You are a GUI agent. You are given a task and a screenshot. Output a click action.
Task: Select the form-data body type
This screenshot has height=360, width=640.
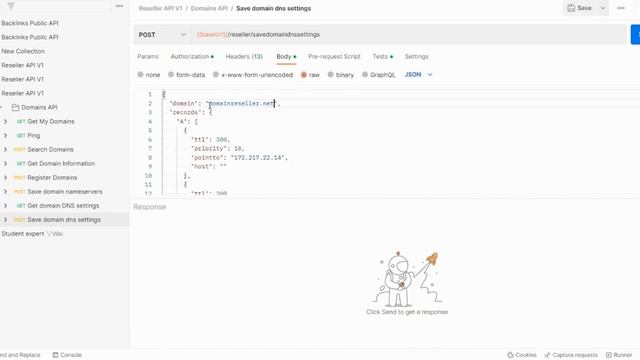pyautogui.click(x=187, y=75)
